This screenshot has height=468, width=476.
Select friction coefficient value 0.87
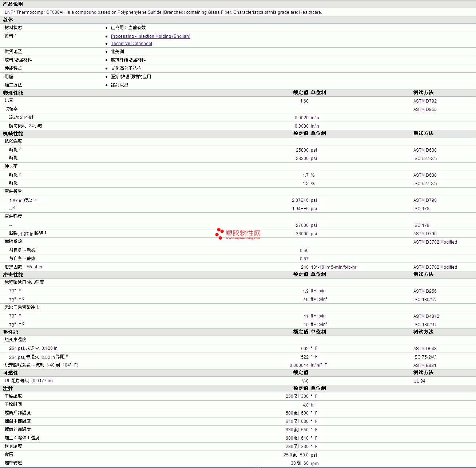[304, 259]
